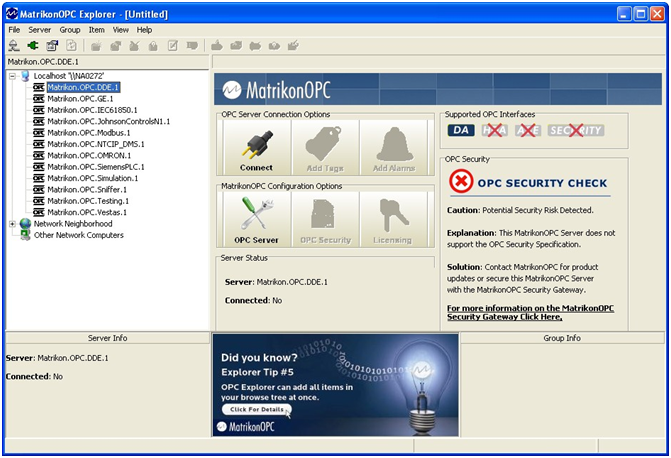Image resolution: width=671 pixels, height=458 pixels.
Task: Click the Localhost computer icon
Action: (x=25, y=76)
